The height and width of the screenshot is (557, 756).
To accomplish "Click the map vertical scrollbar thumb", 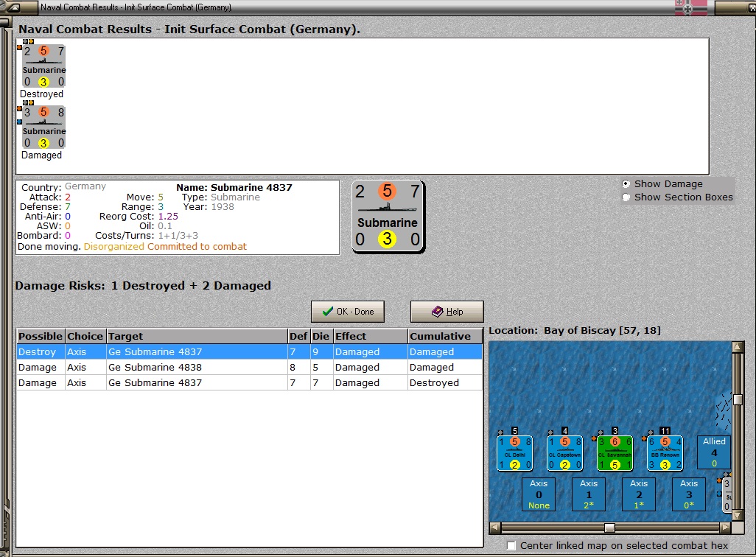I will pos(738,400).
